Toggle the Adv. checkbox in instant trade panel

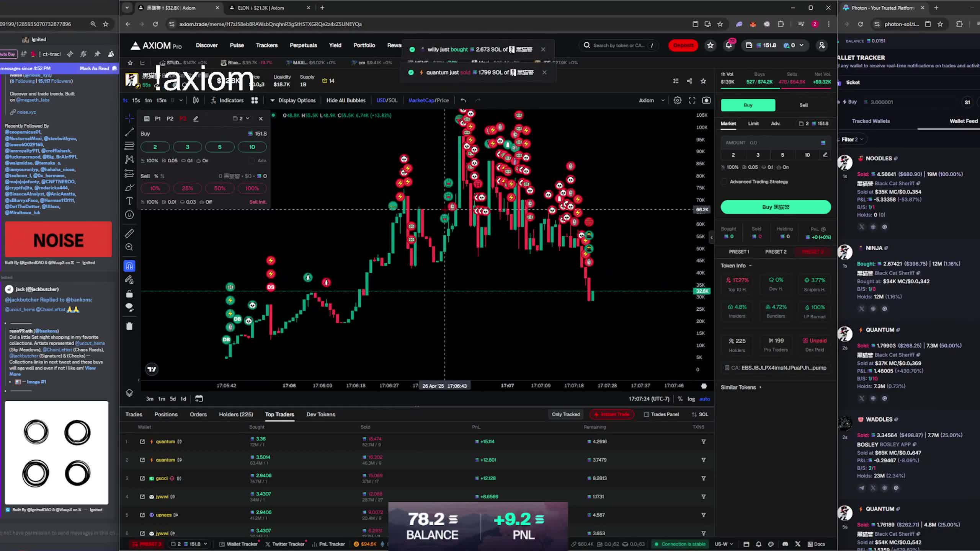point(252,161)
